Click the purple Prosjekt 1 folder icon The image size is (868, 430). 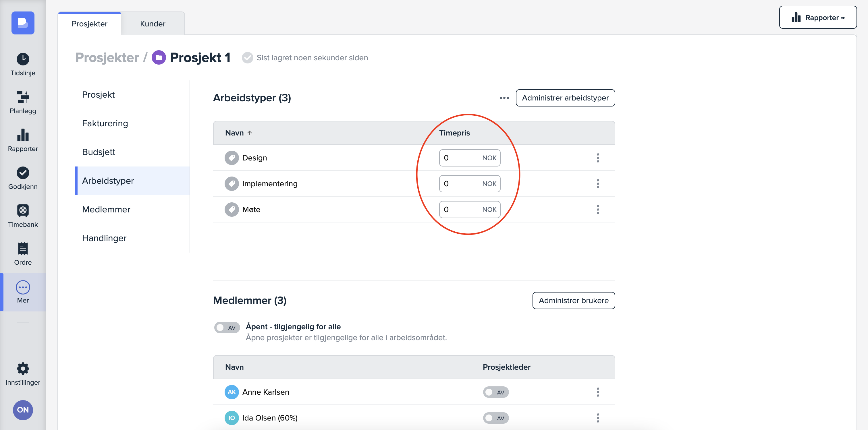159,58
